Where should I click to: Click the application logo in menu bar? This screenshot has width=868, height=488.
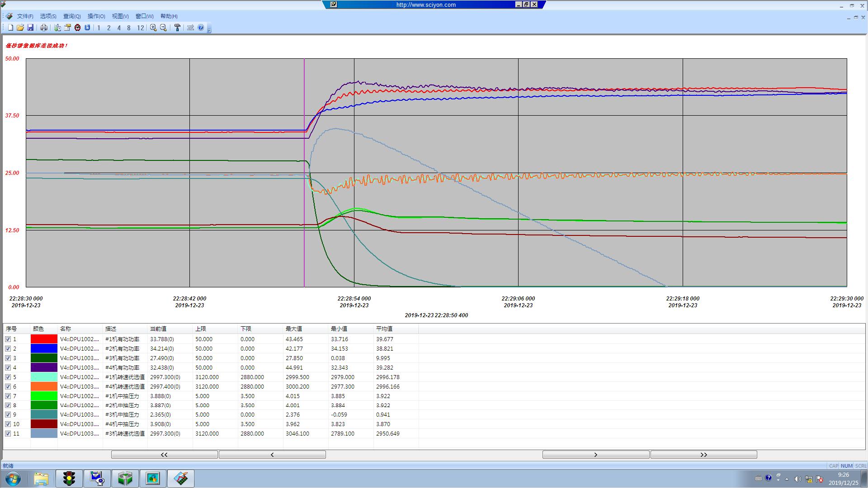tap(9, 16)
